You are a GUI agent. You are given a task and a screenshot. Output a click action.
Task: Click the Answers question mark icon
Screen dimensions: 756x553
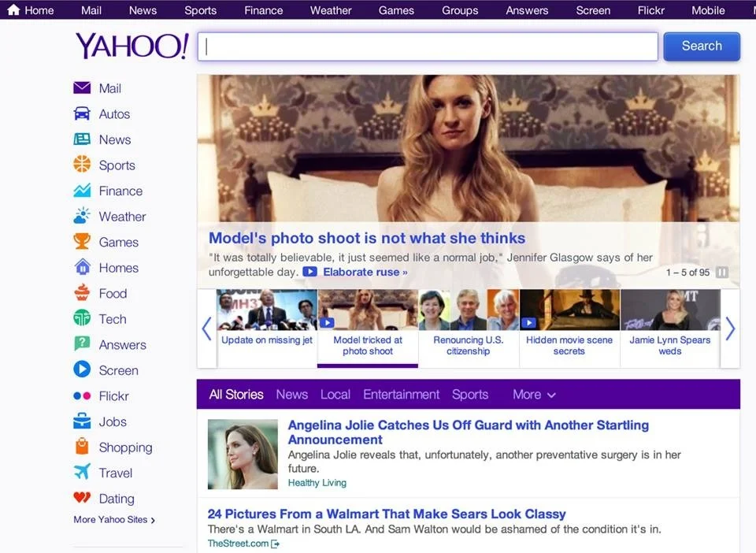[82, 343]
